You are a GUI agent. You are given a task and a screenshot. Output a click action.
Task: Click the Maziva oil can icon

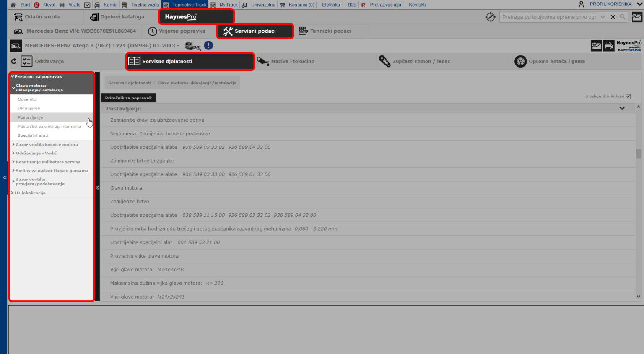click(263, 61)
